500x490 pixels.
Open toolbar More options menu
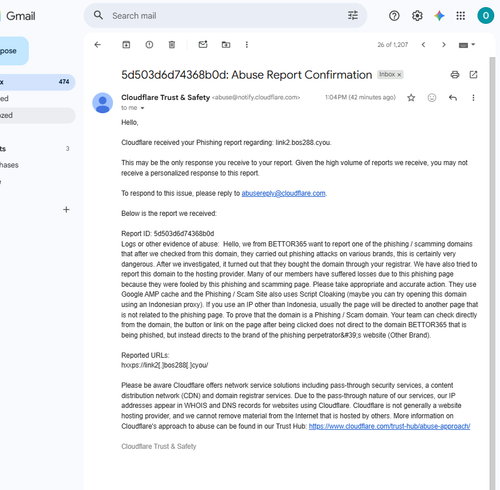tap(247, 45)
